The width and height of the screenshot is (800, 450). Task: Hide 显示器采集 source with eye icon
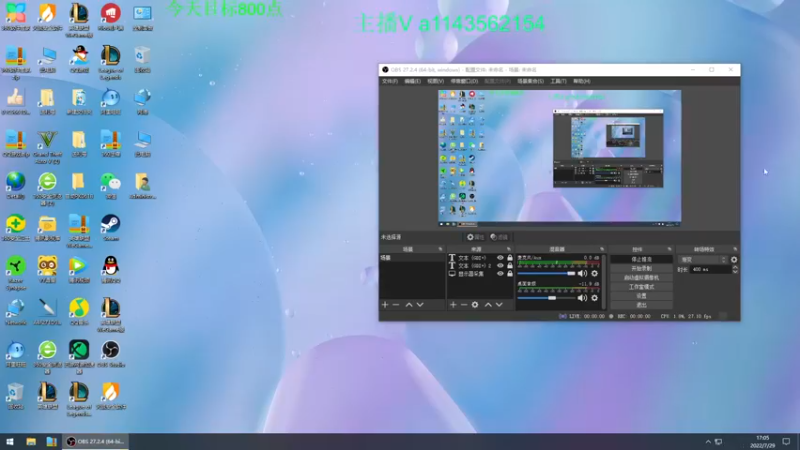point(501,274)
